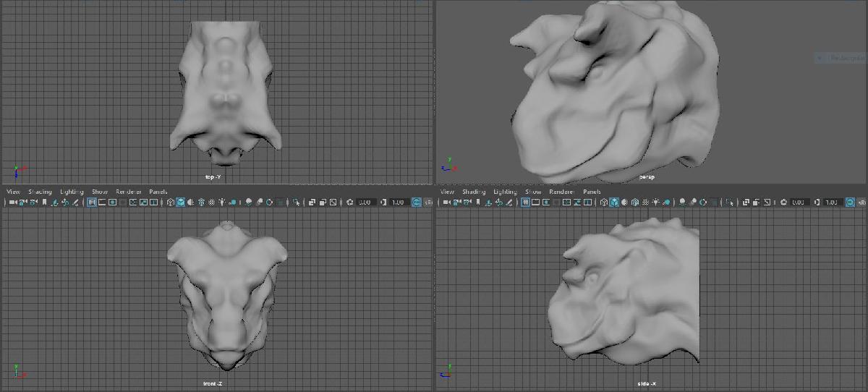Click the Bookmarks icon in front viewport toolbar
Screen dimensions: 868x392
tap(44, 202)
